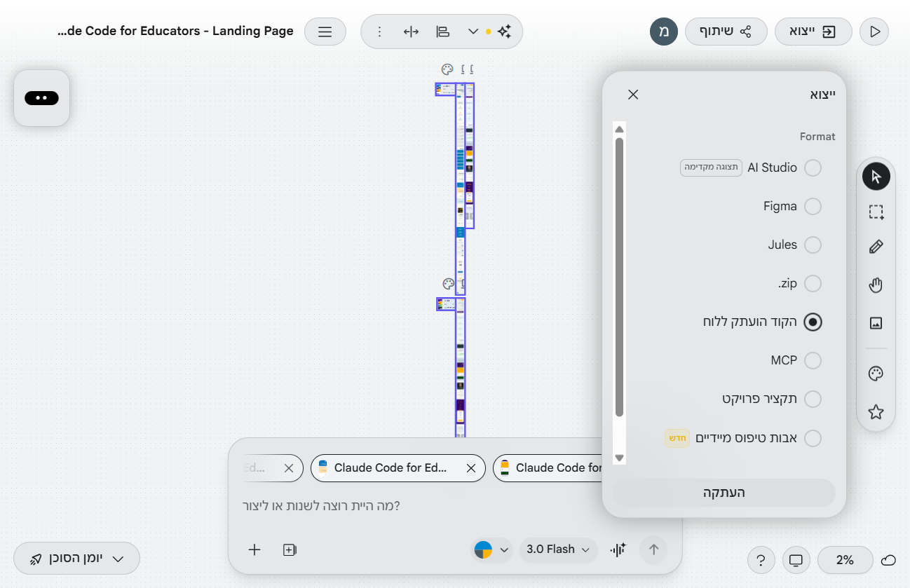Screen dimensions: 910x588
Task: Open the 3.0 Flash model dropdown
Action: [559, 549]
